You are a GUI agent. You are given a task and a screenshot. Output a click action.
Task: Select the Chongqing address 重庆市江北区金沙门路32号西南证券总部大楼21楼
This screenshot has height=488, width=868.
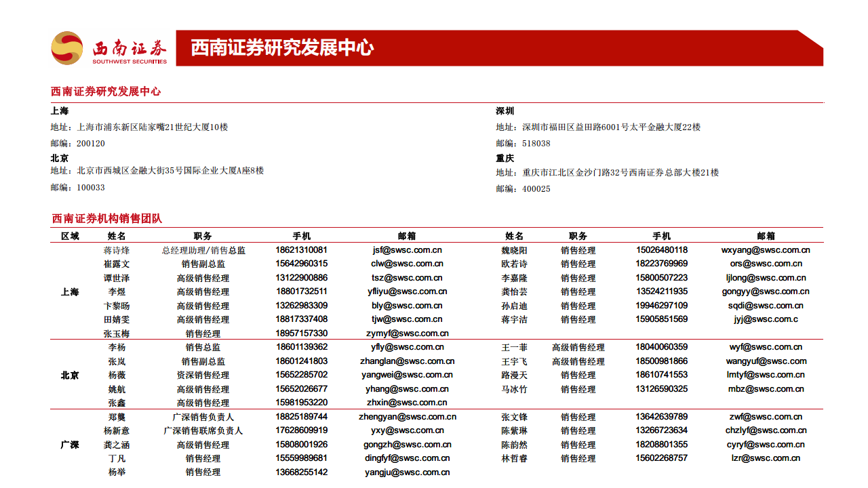coord(620,173)
